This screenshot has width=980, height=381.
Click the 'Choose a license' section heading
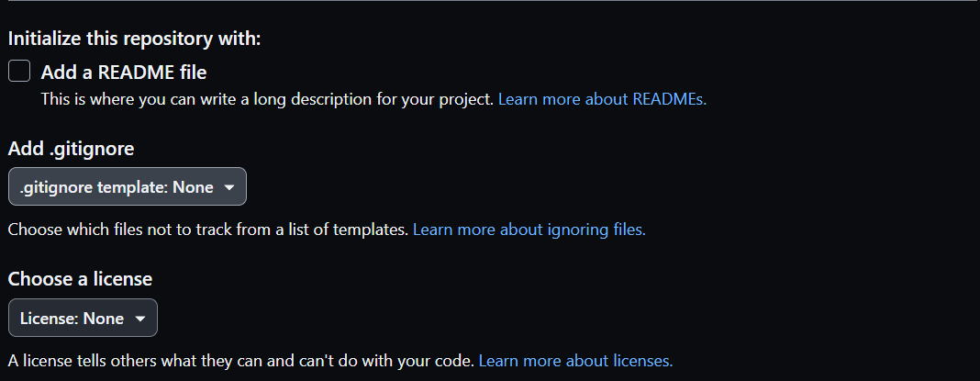[x=80, y=279]
